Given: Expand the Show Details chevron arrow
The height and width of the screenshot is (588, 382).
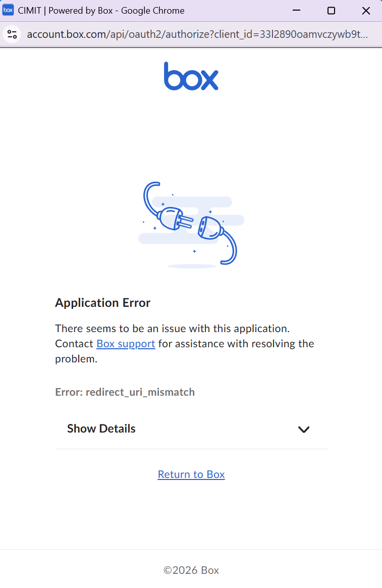Looking at the screenshot, I should pos(304,430).
